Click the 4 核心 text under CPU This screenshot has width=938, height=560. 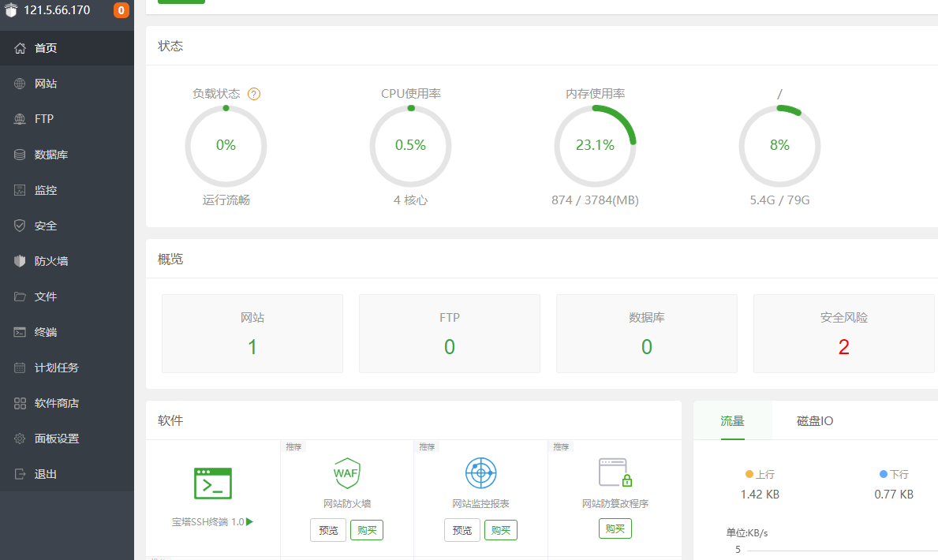coord(410,200)
